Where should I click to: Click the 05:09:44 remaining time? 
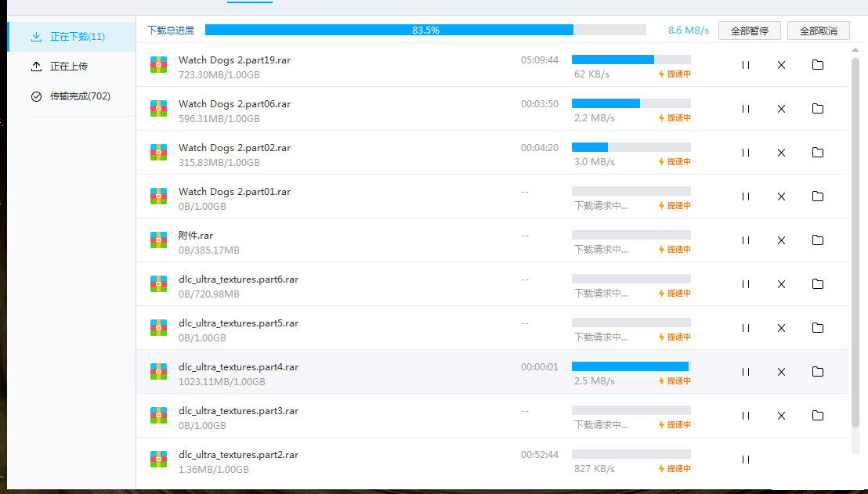point(539,59)
